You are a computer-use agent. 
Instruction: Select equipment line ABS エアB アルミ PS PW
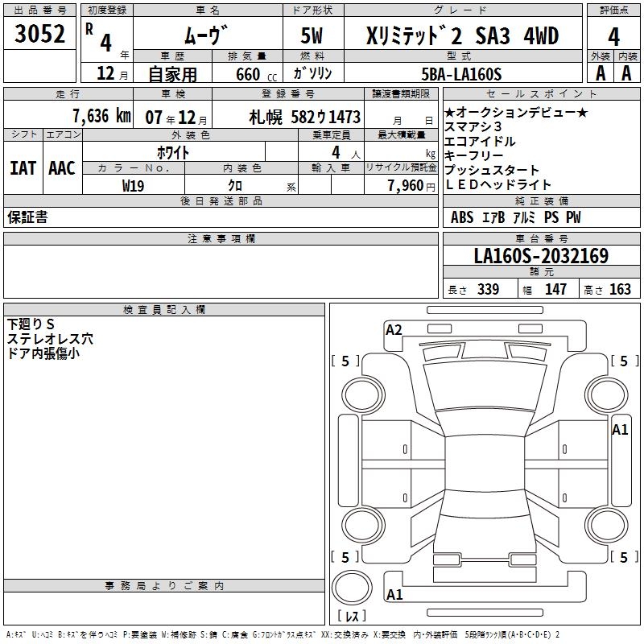click(x=516, y=217)
